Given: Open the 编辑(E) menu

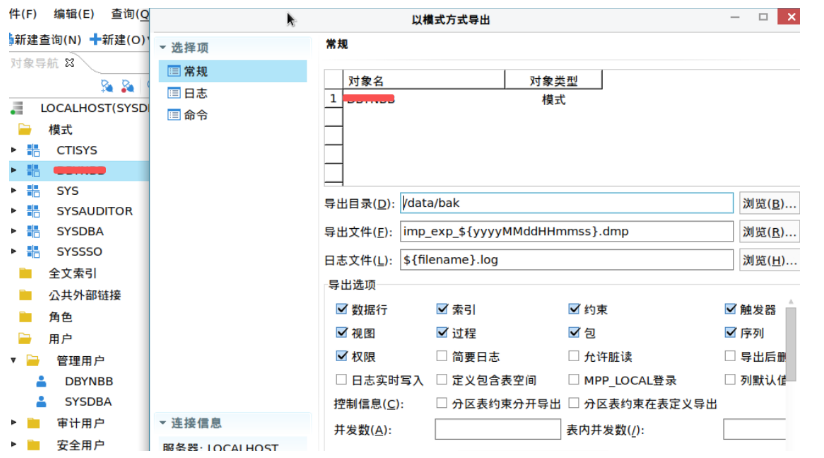Looking at the screenshot, I should tap(73, 14).
